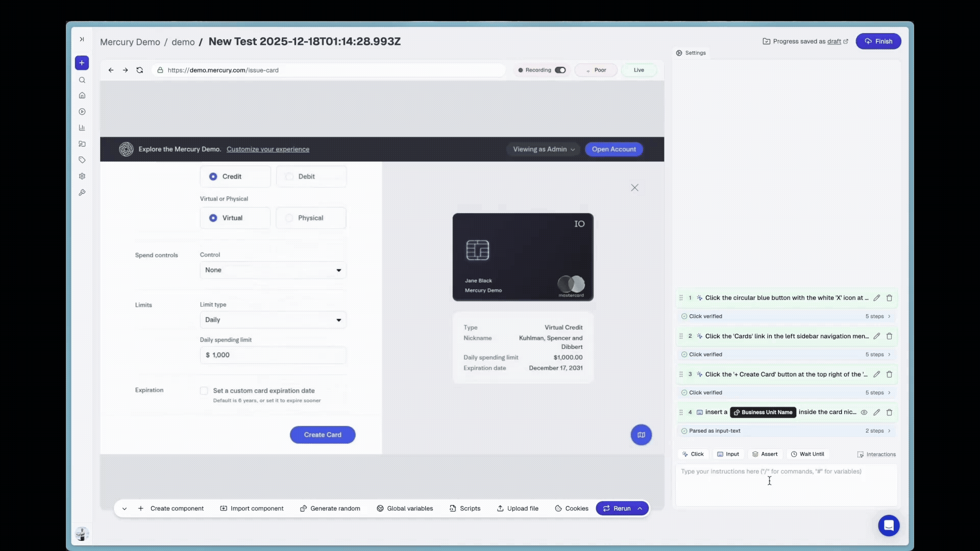
Task: Open the search icon in the left sidebar
Action: [x=82, y=80]
